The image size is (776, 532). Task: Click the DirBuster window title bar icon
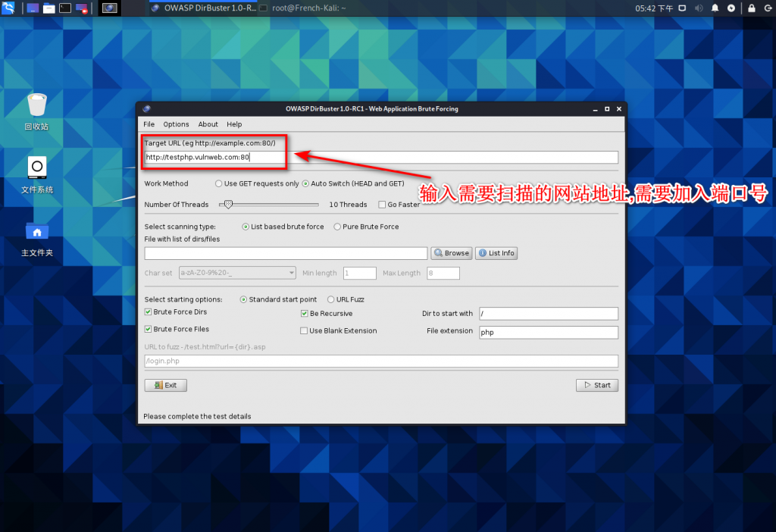(x=146, y=109)
